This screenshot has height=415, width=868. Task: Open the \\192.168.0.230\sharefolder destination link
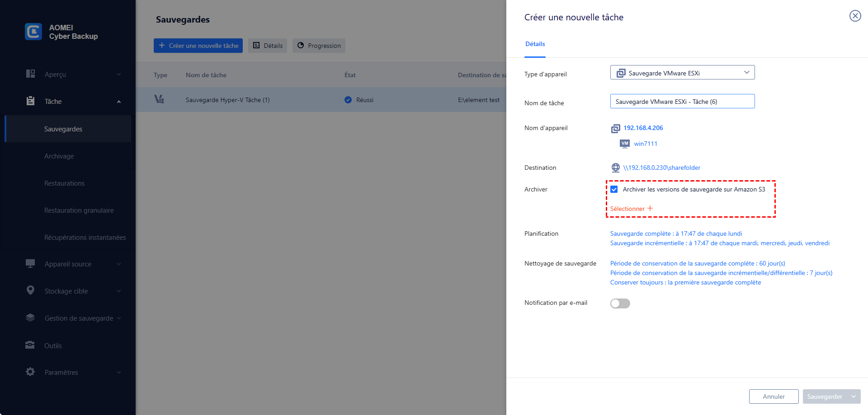click(661, 168)
